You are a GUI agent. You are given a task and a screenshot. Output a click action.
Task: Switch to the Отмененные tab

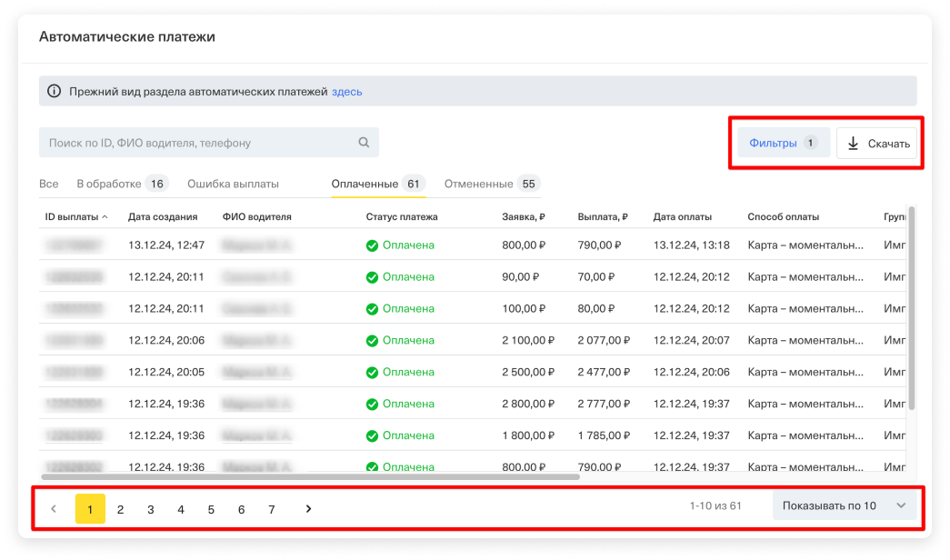[478, 184]
